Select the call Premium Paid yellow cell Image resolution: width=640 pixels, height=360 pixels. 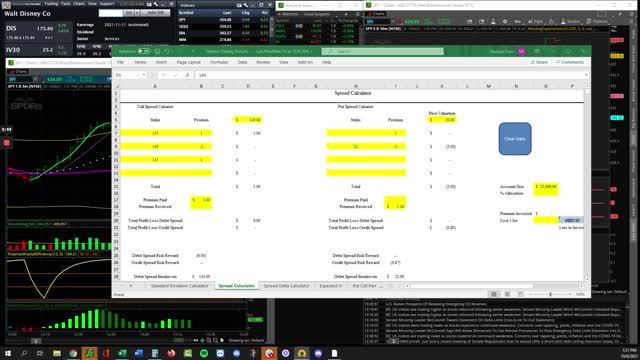coord(201,200)
